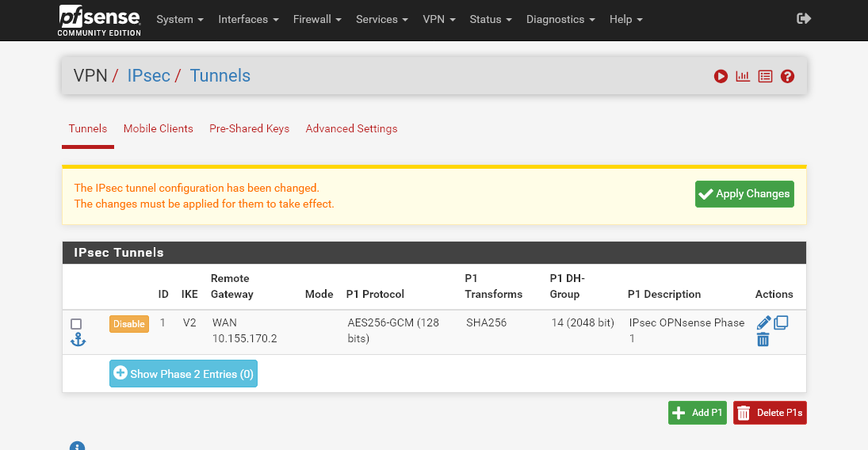Disable the tunnel with orange Disable button
Image resolution: width=868 pixels, height=450 pixels.
(x=128, y=324)
